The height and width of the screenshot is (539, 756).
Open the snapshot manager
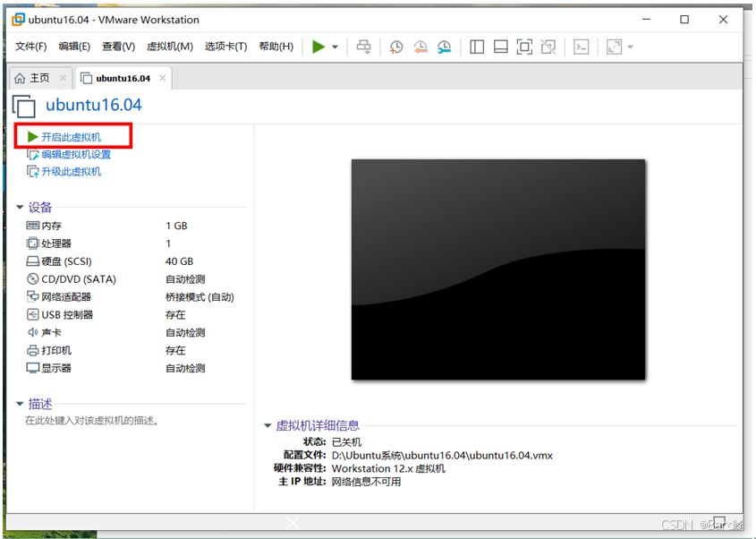pos(444,47)
